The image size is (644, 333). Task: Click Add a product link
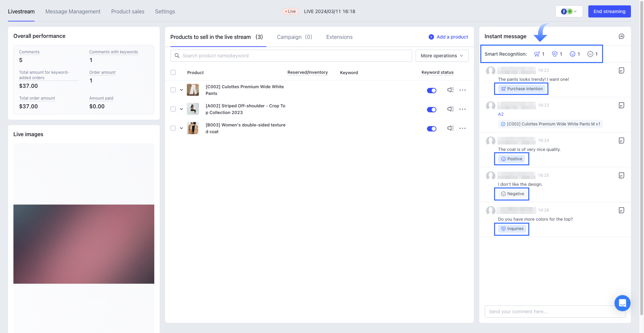click(x=448, y=37)
